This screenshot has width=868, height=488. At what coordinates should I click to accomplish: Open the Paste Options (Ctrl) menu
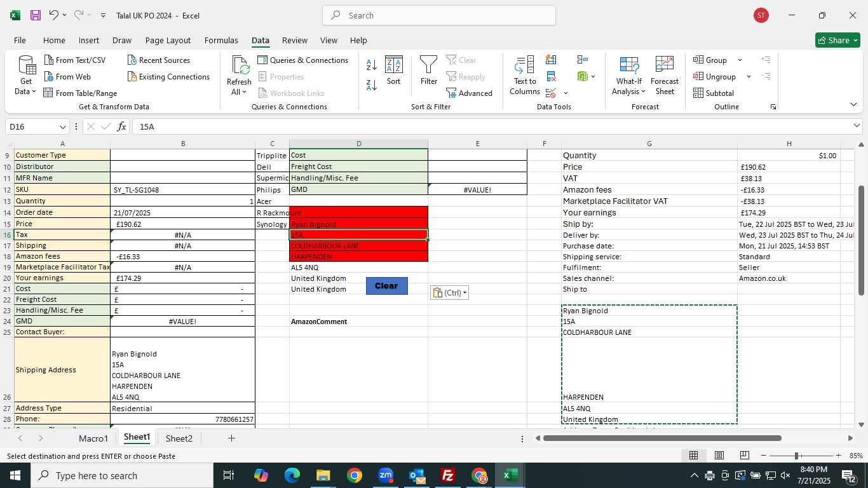click(449, 293)
